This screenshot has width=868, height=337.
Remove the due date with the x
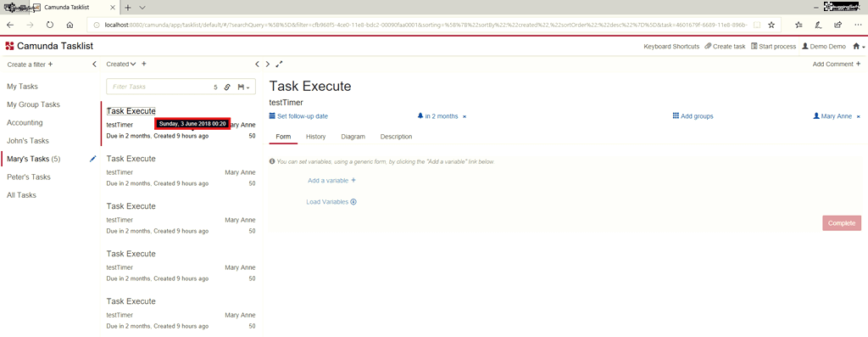tap(465, 117)
